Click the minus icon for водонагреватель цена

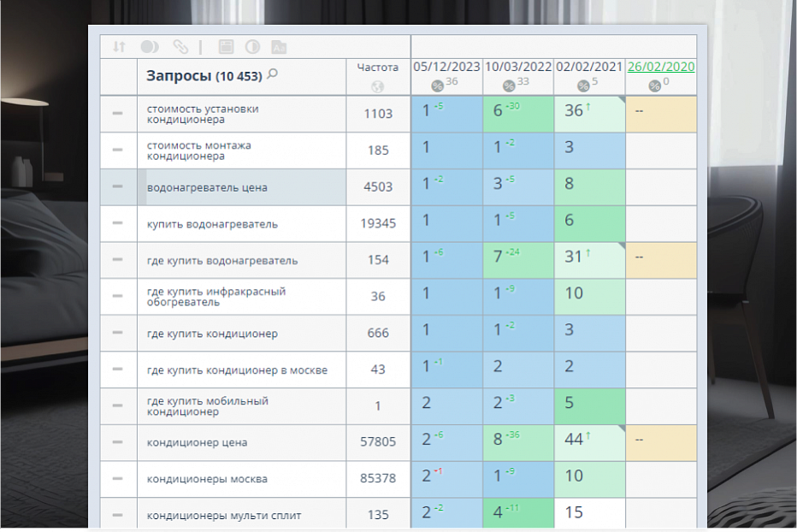(x=117, y=186)
